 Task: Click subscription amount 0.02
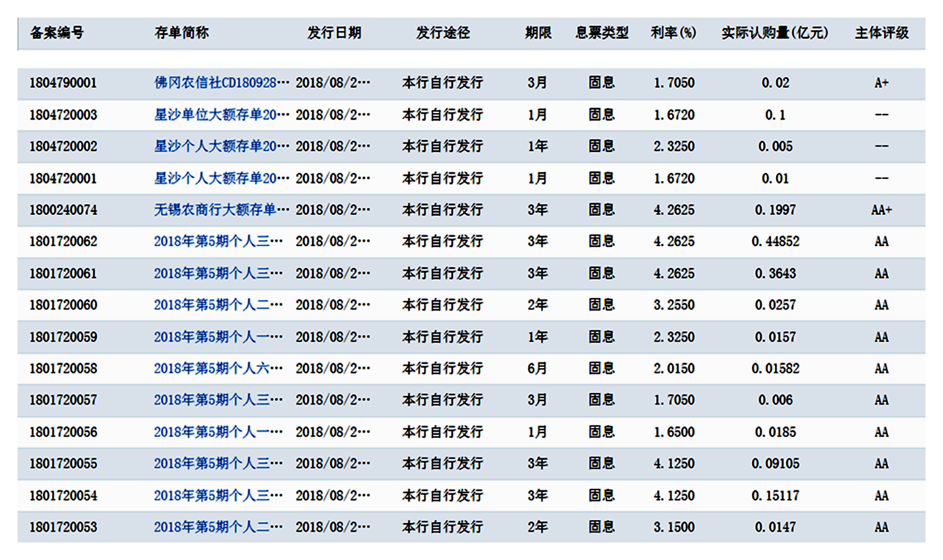pyautogui.click(x=776, y=83)
